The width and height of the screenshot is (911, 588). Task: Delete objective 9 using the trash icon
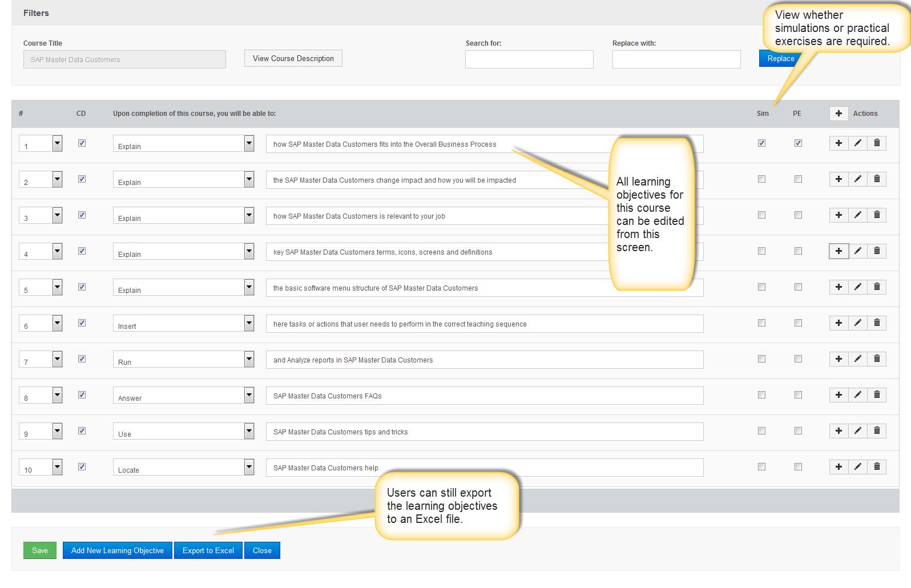coord(877,431)
